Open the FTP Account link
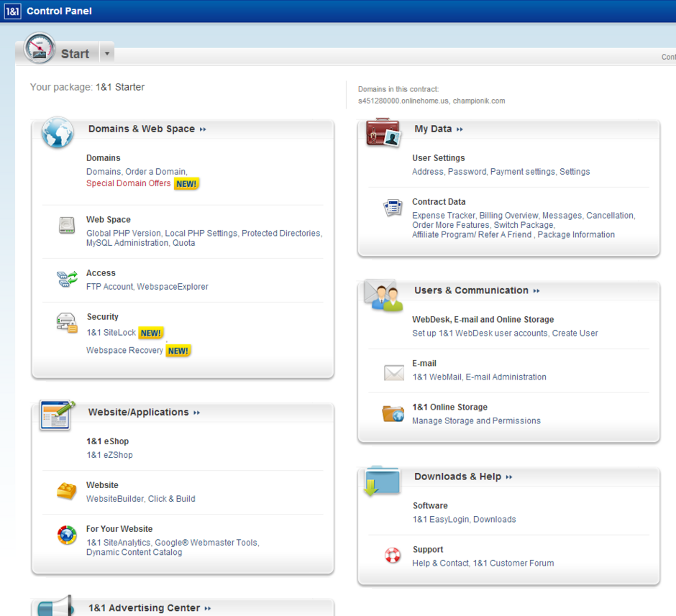The image size is (676, 616). pyautogui.click(x=109, y=287)
